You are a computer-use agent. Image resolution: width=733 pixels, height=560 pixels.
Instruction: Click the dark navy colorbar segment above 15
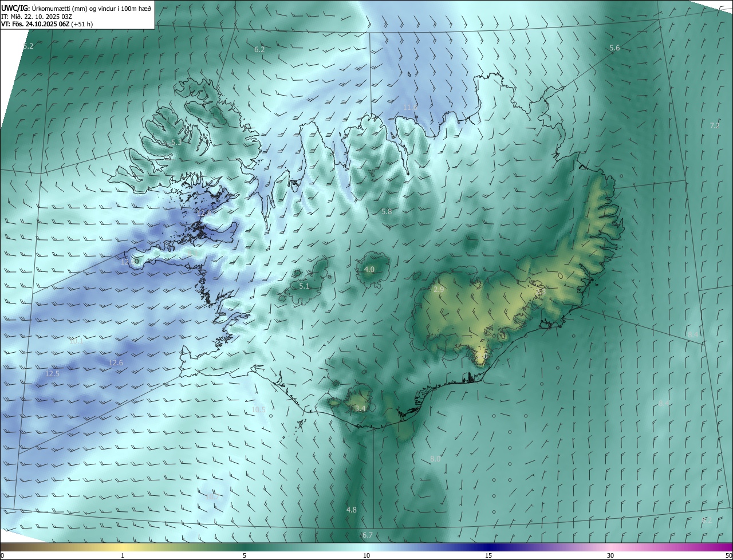click(x=488, y=547)
